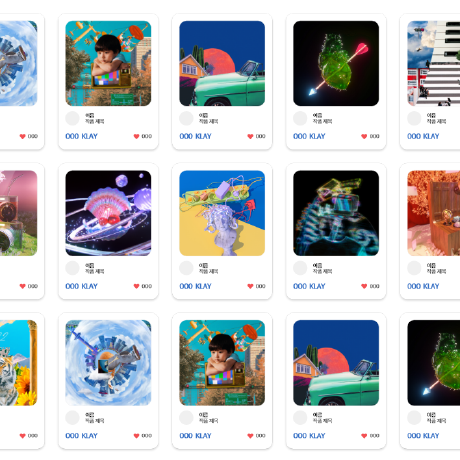Click 000 KLAY on seashell planet card
This screenshot has width=460, height=460.
pos(81,286)
